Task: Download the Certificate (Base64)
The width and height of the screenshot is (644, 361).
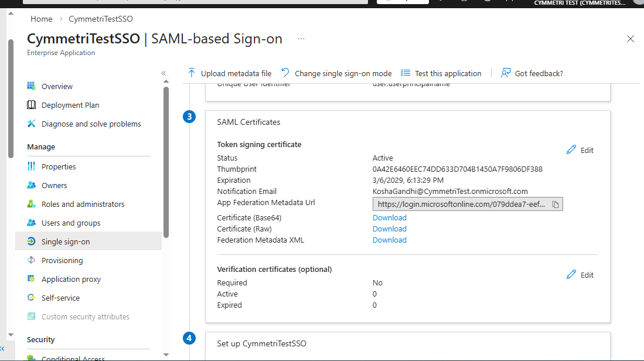Action: click(389, 217)
